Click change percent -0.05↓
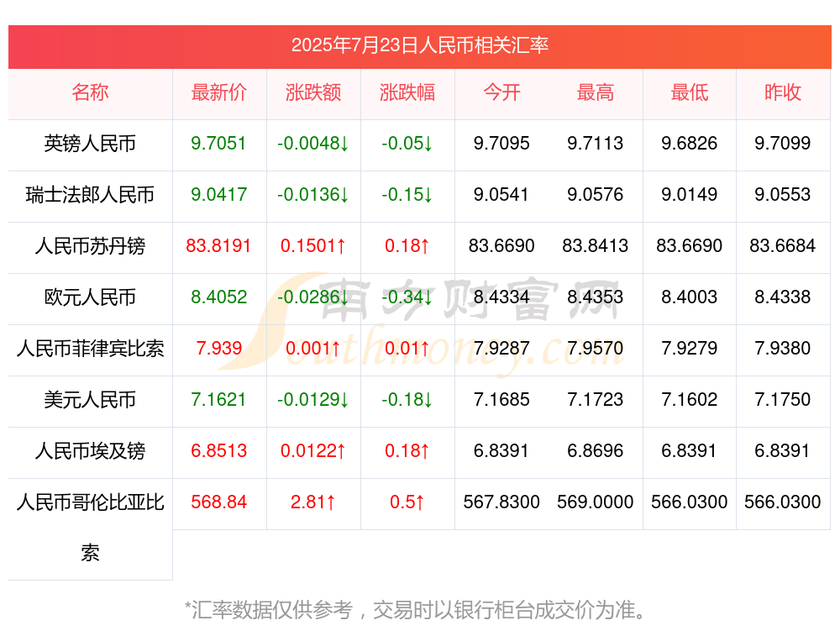The height and width of the screenshot is (636, 840). [407, 144]
